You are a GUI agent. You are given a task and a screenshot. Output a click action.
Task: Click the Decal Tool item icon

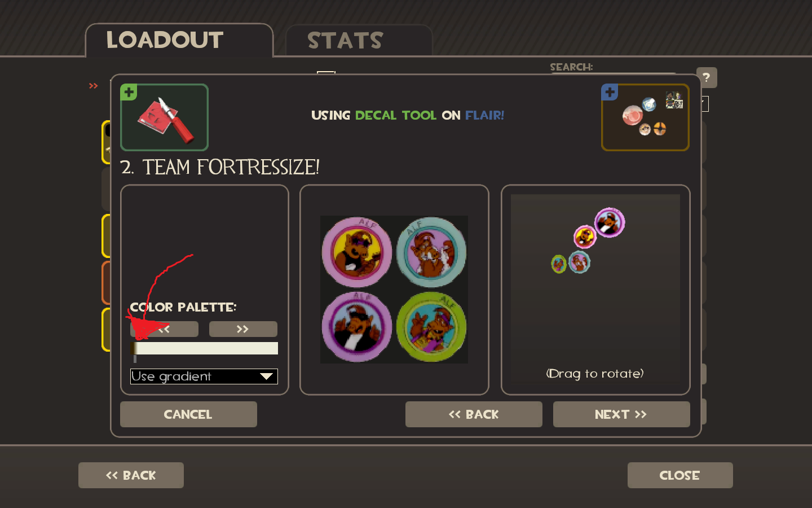pos(165,117)
